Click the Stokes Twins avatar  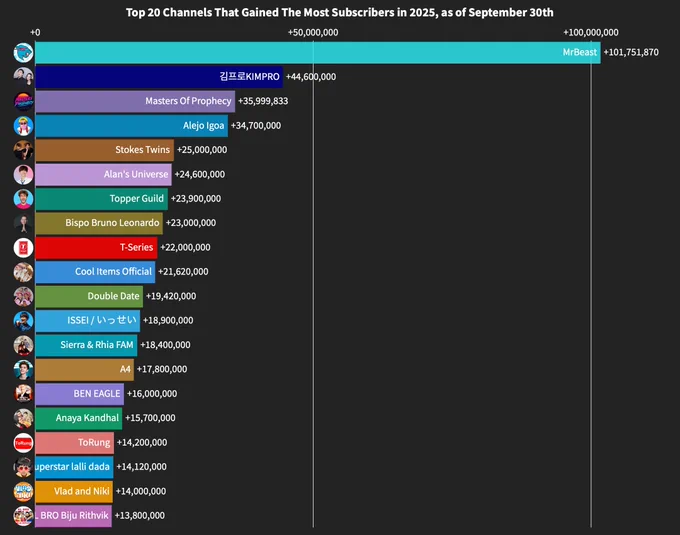[23, 150]
